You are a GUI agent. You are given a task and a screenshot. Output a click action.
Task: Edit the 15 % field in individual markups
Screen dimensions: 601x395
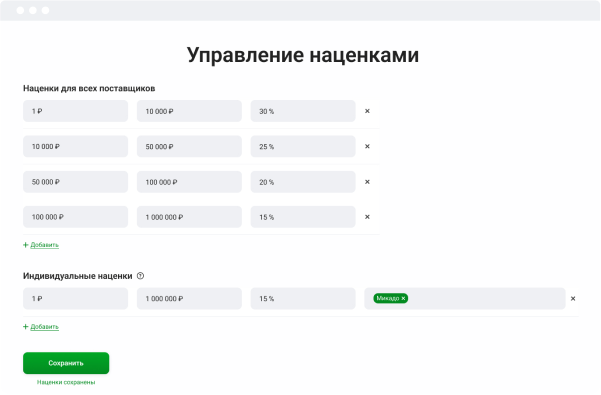[x=303, y=298]
